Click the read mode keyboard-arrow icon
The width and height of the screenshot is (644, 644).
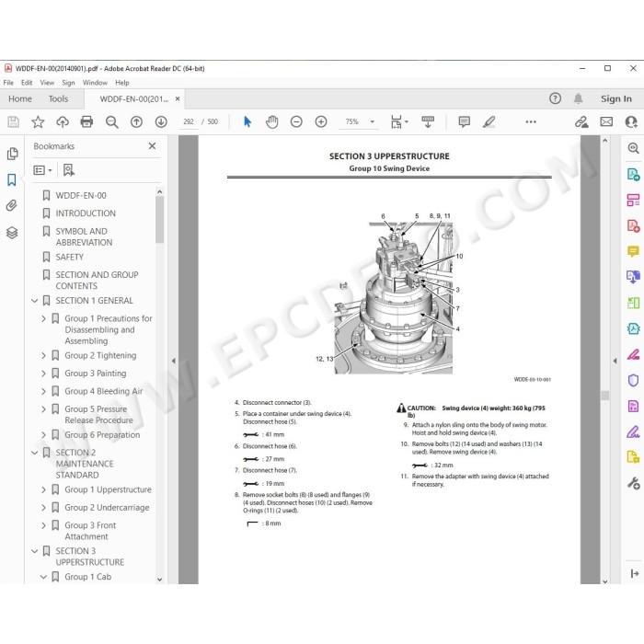tap(428, 121)
